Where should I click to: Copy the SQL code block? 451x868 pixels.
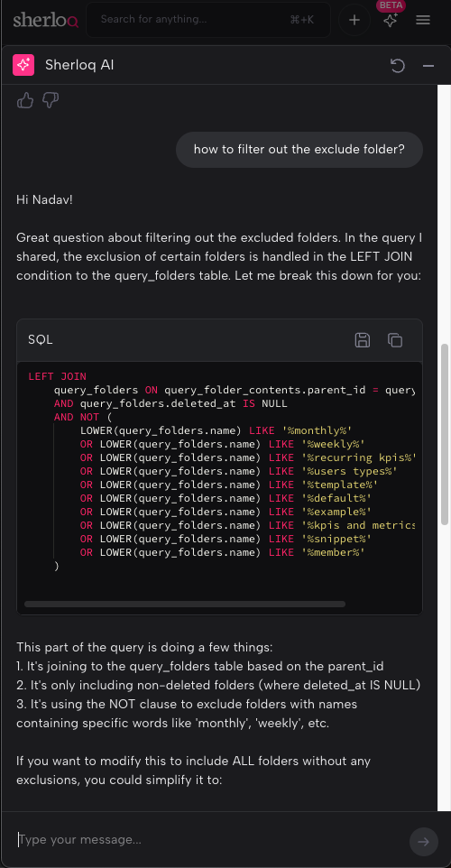tap(394, 340)
